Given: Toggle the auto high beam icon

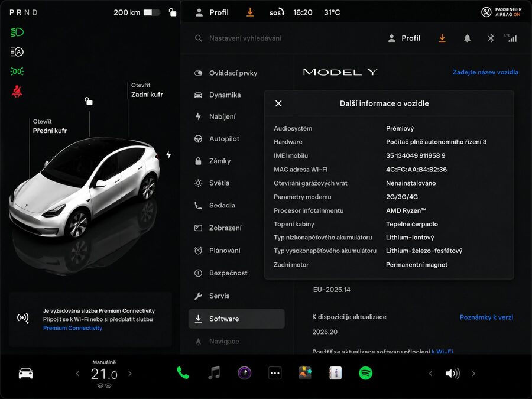Looking at the screenshot, I should [x=17, y=52].
